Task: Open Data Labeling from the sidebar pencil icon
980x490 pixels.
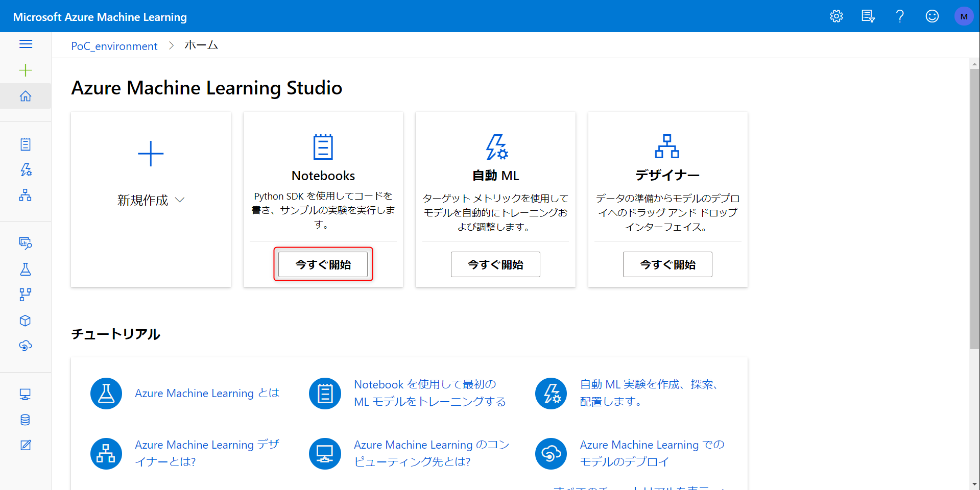Action: tap(26, 445)
